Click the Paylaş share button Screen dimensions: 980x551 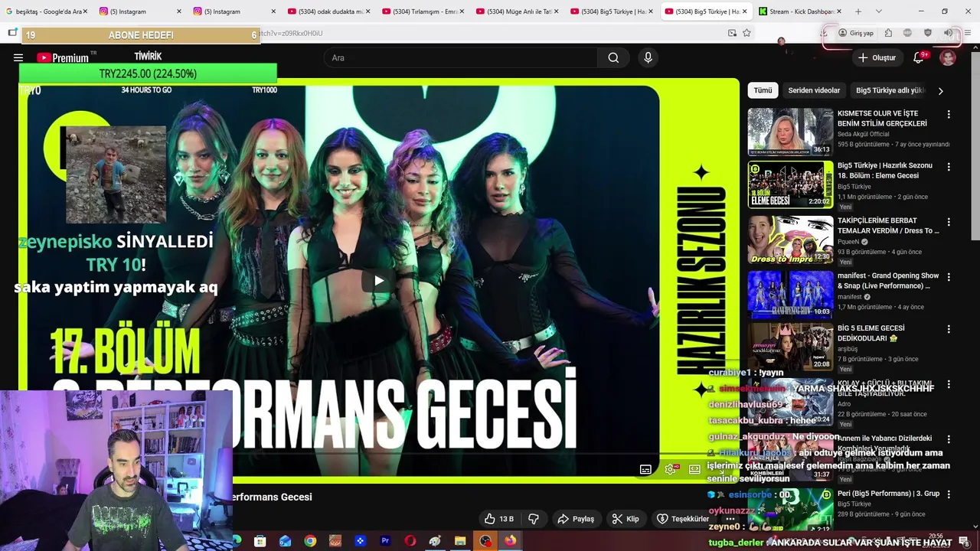(x=576, y=519)
